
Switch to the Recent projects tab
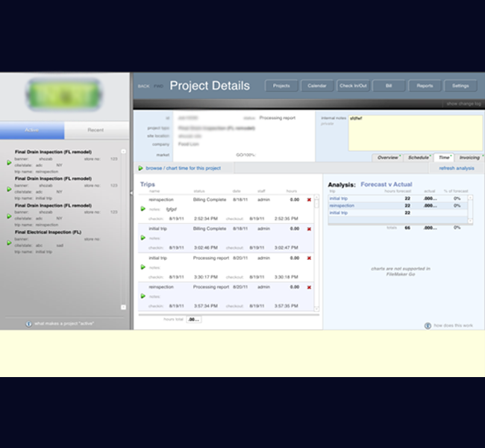click(x=96, y=130)
